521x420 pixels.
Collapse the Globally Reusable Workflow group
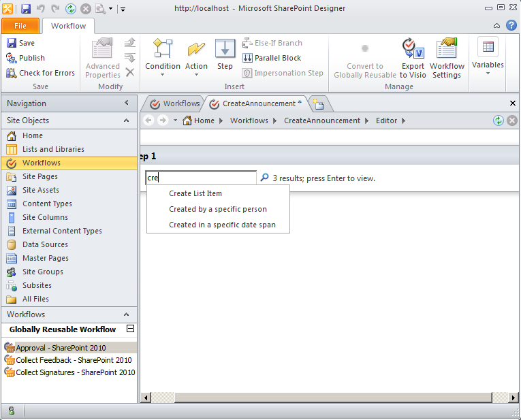(x=131, y=329)
